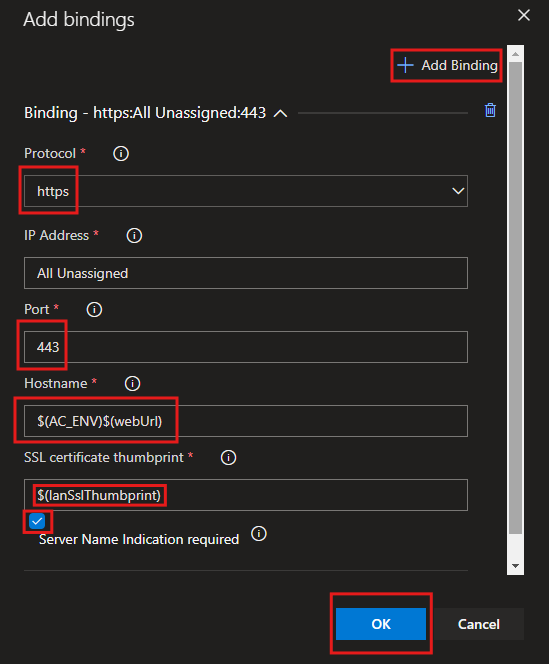Show info tooltip for Port
This screenshot has width=549, height=664.
[94, 310]
